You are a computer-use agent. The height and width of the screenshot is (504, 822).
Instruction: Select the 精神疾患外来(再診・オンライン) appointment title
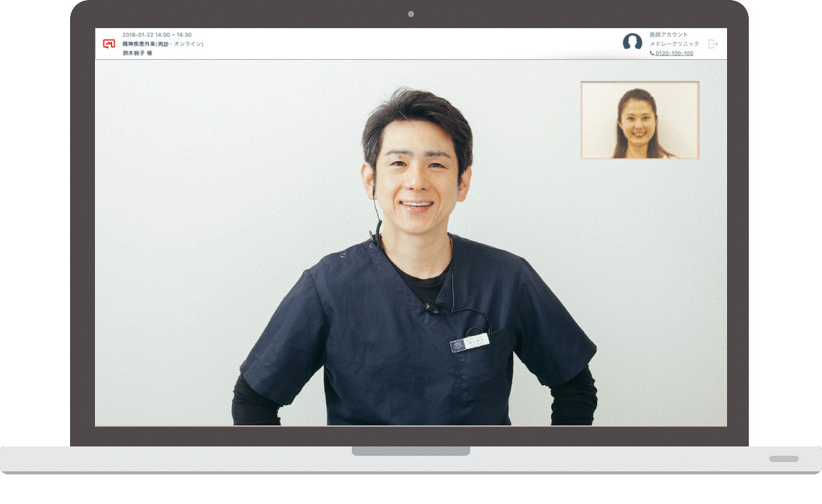click(x=163, y=44)
